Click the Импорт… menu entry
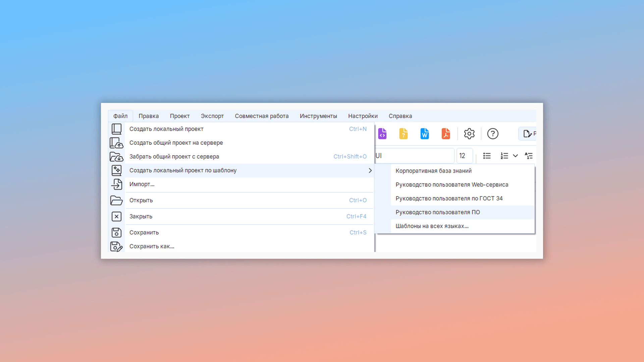The height and width of the screenshot is (362, 644). click(142, 184)
